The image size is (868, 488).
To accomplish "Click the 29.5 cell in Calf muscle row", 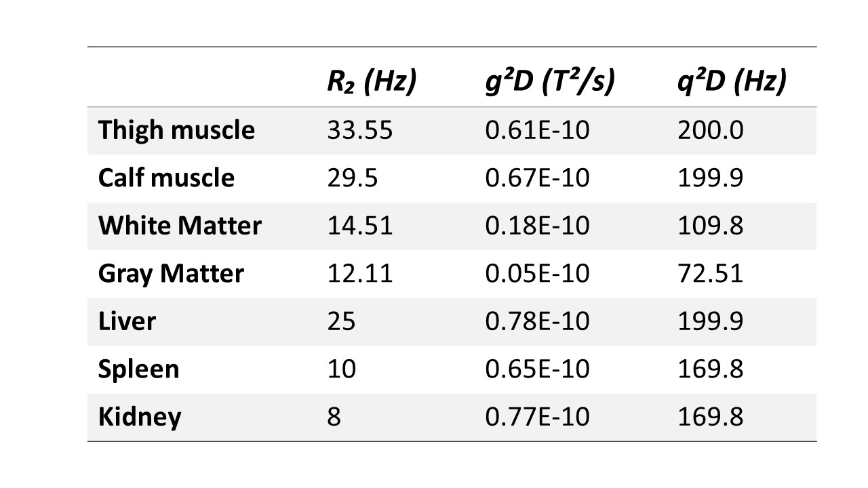I will click(x=352, y=178).
